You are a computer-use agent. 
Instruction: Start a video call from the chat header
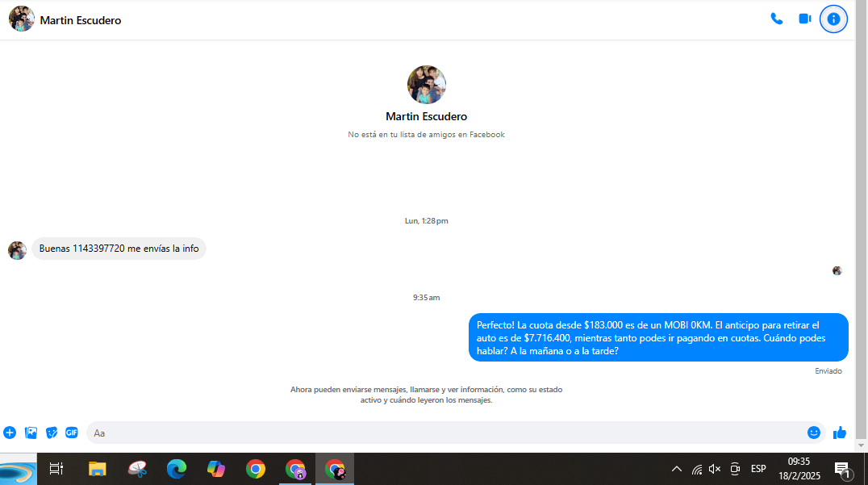click(804, 19)
